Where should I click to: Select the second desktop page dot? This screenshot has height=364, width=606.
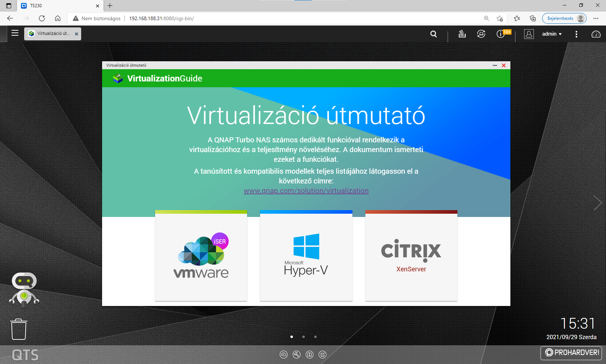pos(303,337)
